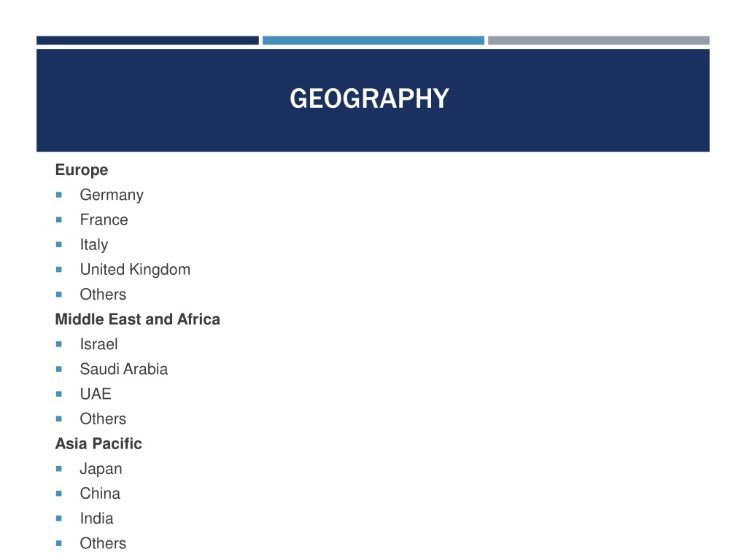
Task: Select France in the Europe list
Action: [104, 219]
